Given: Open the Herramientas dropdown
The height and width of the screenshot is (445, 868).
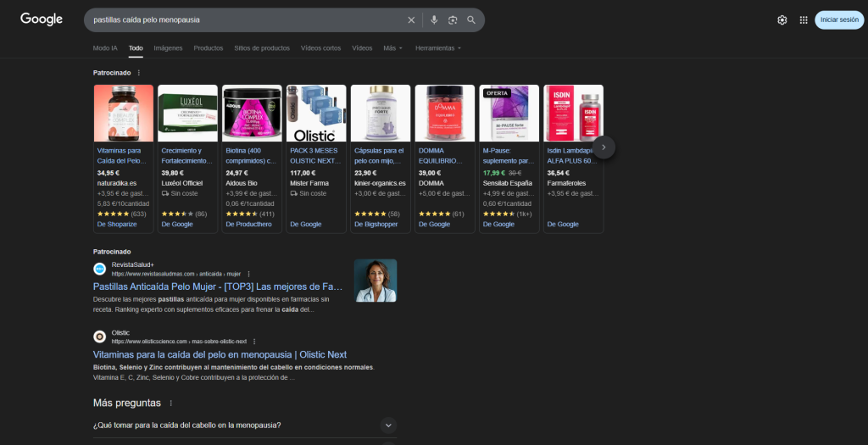Looking at the screenshot, I should pos(437,48).
